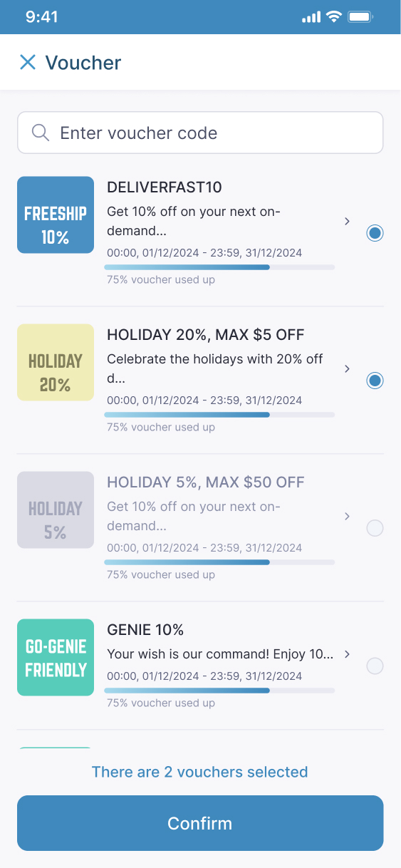Select the GENIE 10% radio button
Screen dimensions: 401x868
[375, 666]
